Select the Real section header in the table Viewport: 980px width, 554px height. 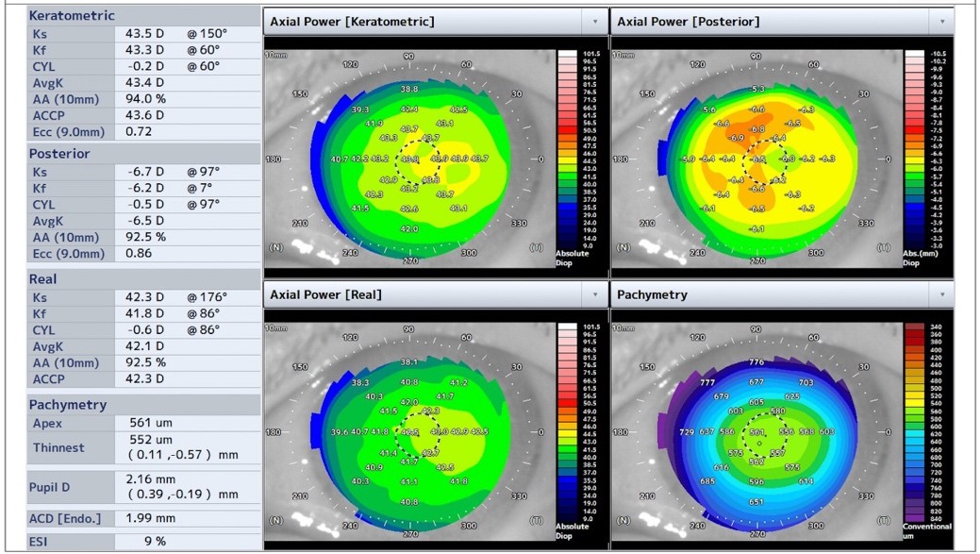[43, 279]
